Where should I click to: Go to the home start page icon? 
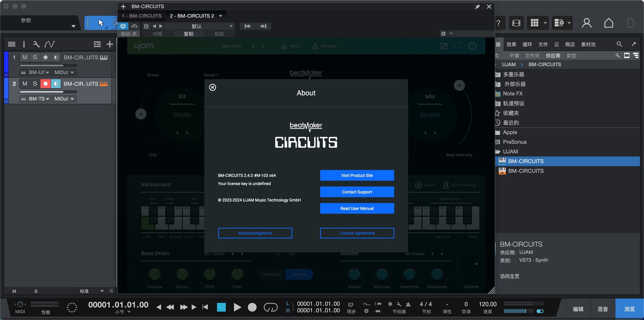609,23
